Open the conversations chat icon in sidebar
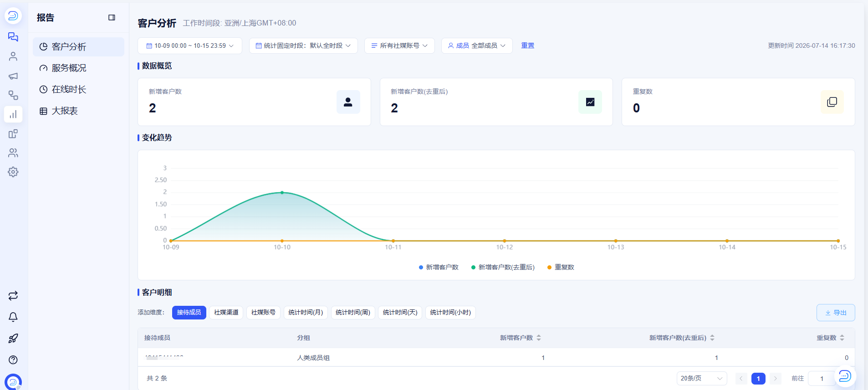868x390 pixels. coord(13,37)
